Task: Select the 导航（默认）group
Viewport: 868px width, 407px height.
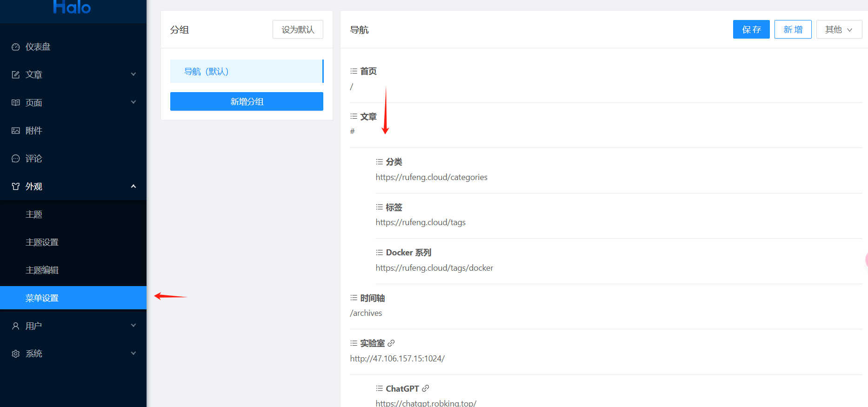Action: click(247, 71)
